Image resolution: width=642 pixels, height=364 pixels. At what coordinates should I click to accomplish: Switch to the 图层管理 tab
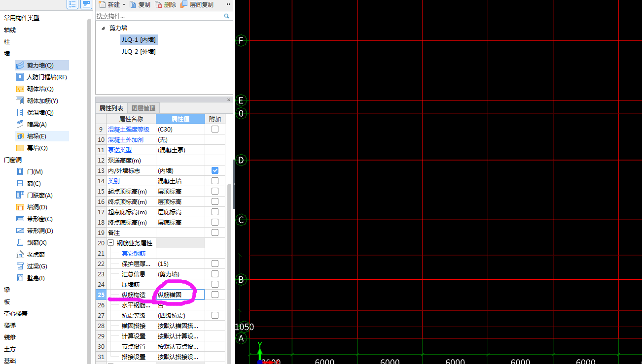[x=143, y=108]
